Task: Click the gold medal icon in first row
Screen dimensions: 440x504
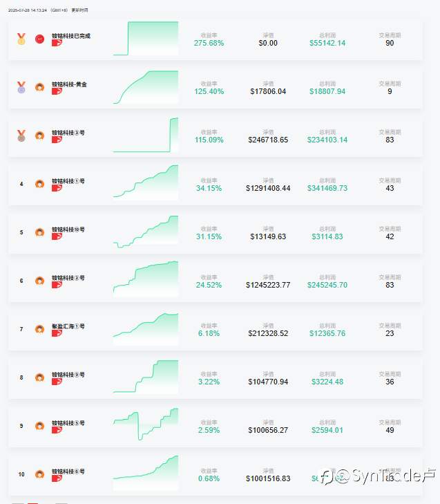Action: 21,39
